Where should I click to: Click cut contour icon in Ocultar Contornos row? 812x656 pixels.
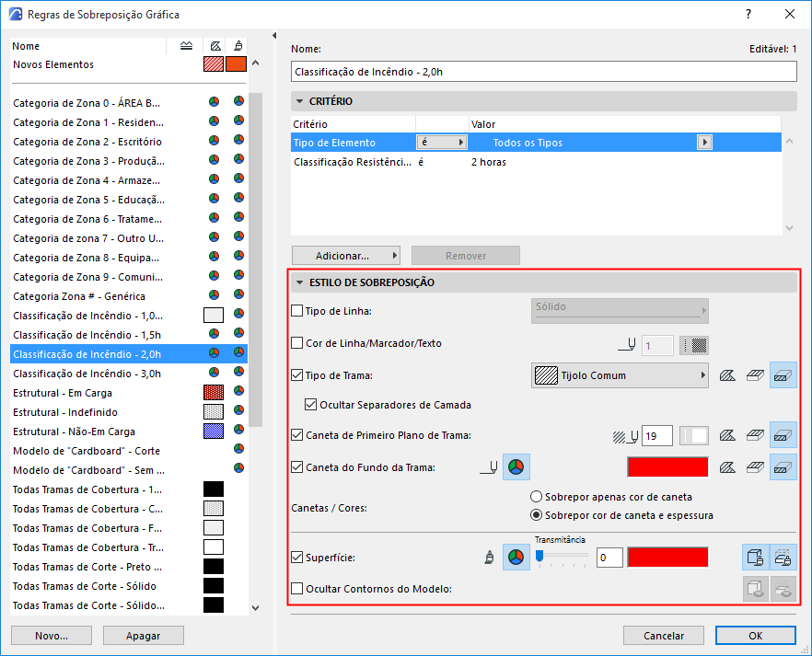point(783,589)
